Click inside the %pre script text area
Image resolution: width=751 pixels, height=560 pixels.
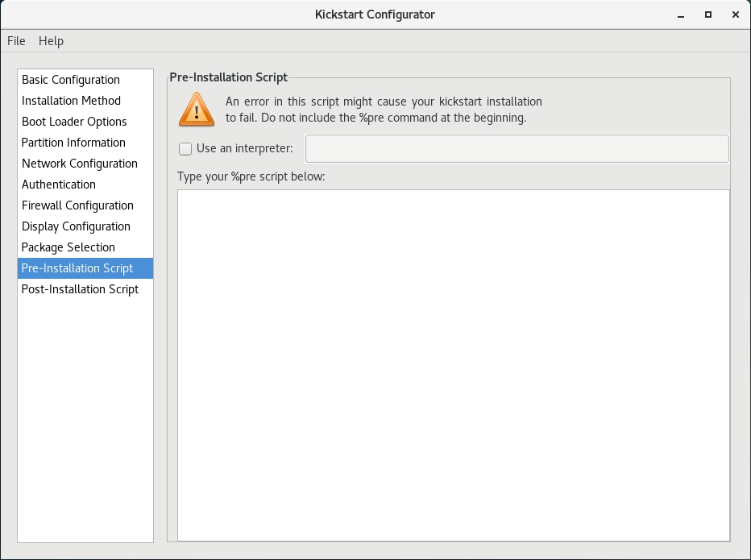(453, 364)
